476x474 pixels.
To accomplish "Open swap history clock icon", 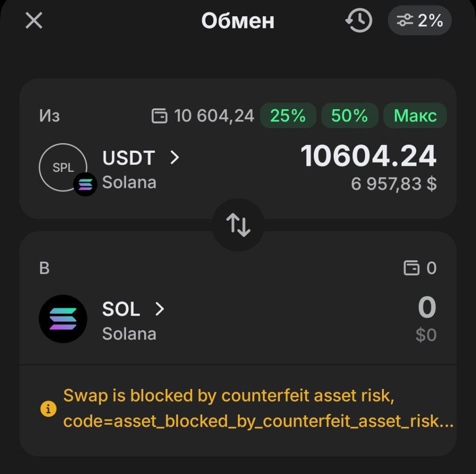I will [x=358, y=20].
